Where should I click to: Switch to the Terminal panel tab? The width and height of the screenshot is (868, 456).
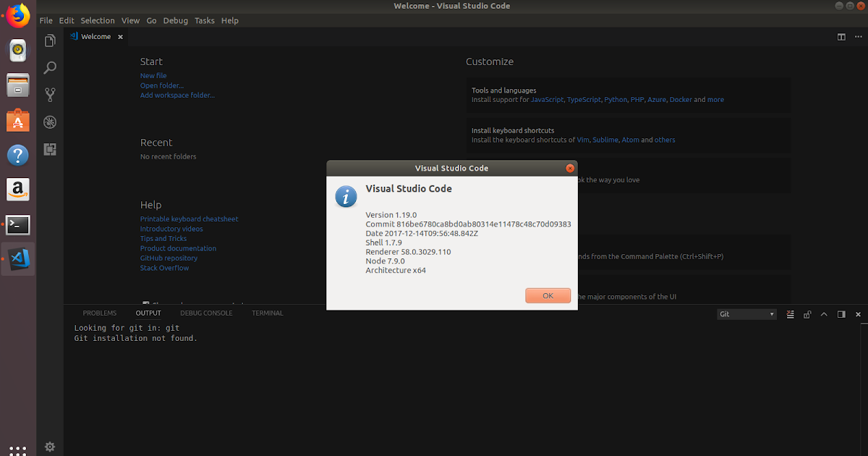(268, 313)
